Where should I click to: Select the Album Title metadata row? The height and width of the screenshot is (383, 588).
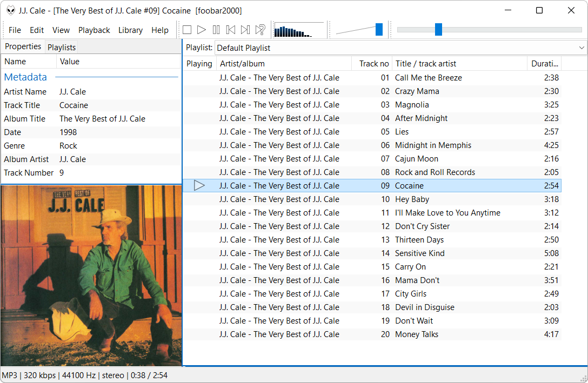tap(91, 119)
